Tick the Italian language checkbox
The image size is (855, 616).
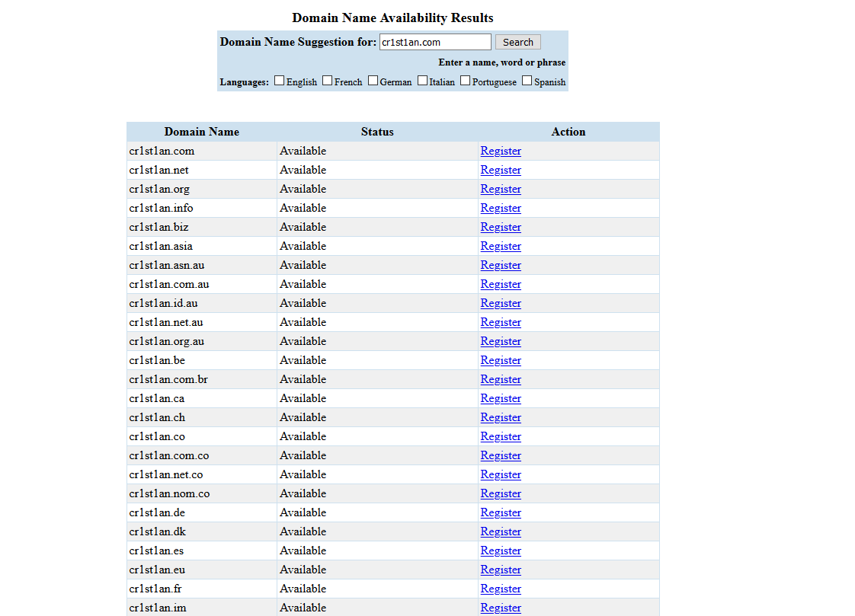[423, 81]
